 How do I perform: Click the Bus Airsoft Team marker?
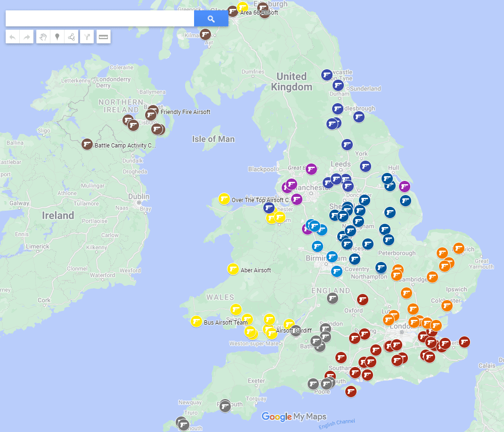click(196, 321)
